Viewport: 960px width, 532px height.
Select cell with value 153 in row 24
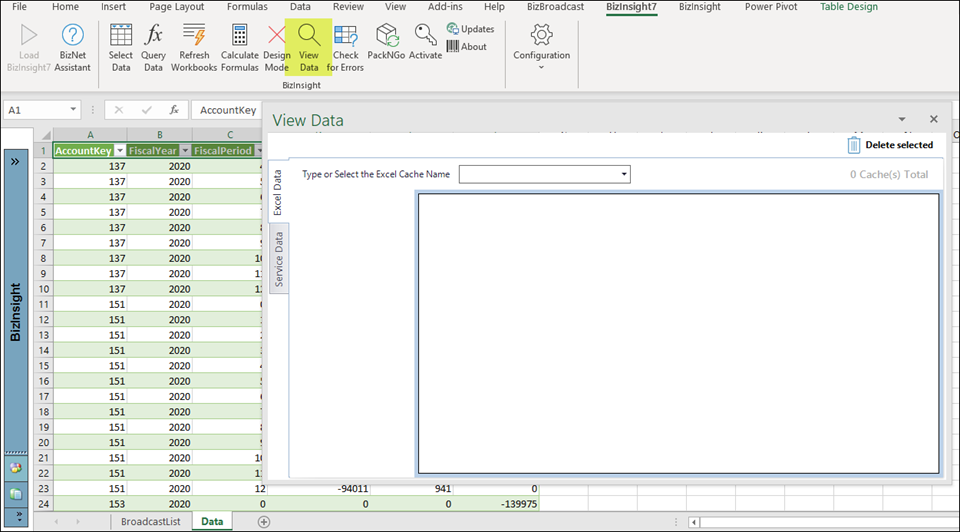[90, 504]
